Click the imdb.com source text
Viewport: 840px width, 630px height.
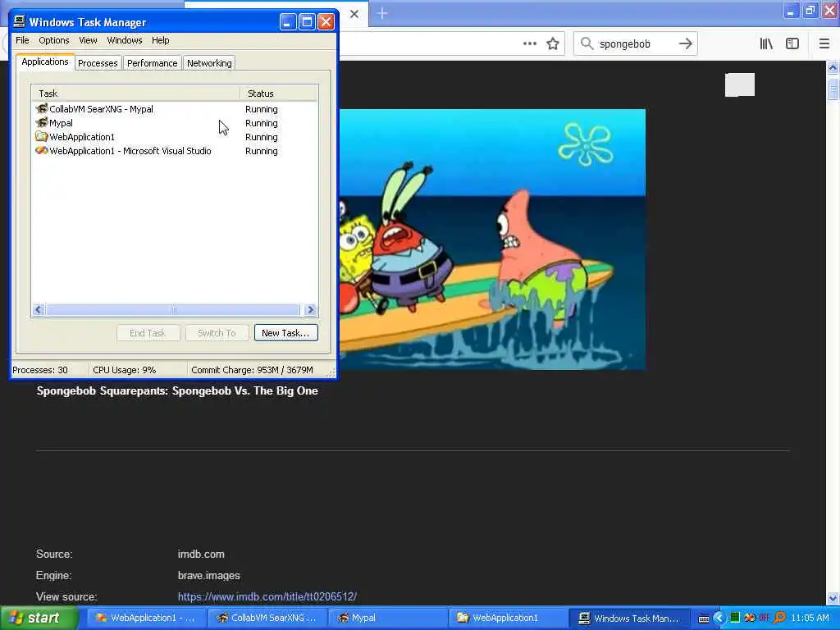[x=201, y=554]
